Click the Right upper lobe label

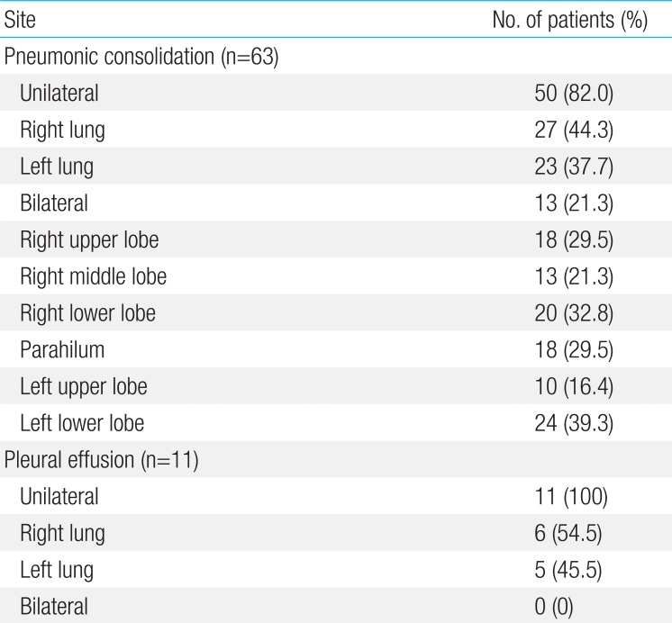(x=89, y=240)
